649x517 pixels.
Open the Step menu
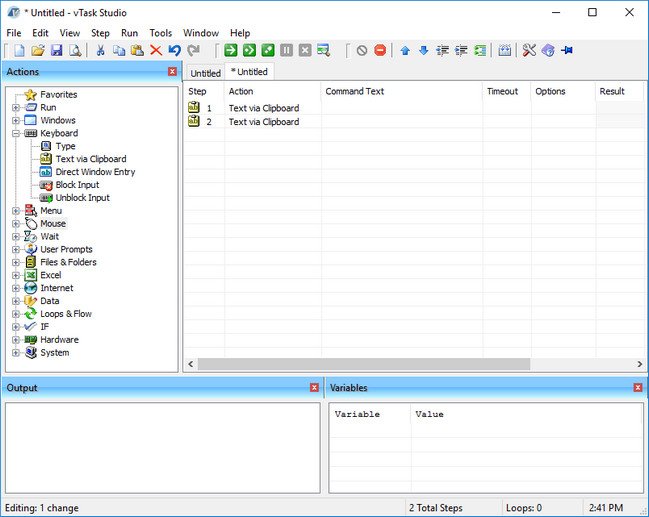pyautogui.click(x=100, y=33)
